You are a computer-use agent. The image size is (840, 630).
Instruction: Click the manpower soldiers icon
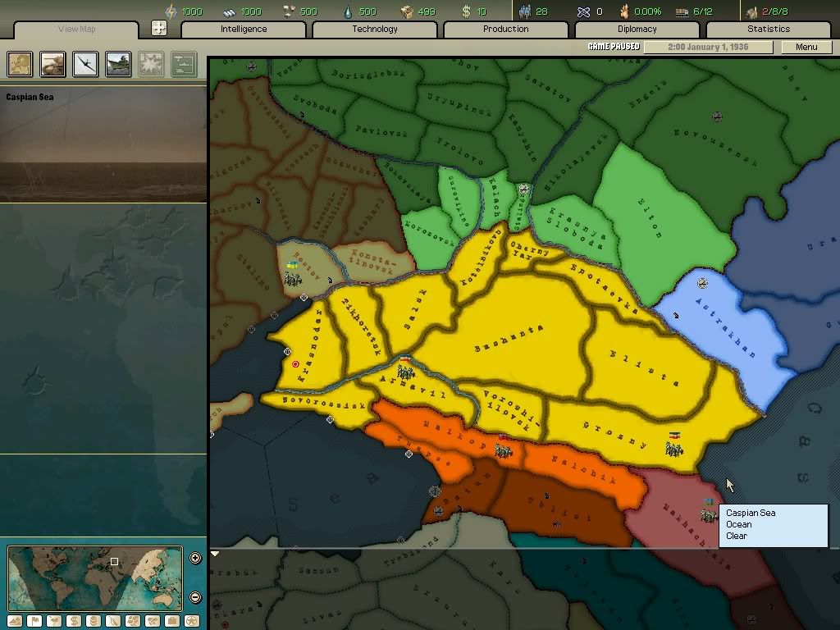[x=525, y=11]
